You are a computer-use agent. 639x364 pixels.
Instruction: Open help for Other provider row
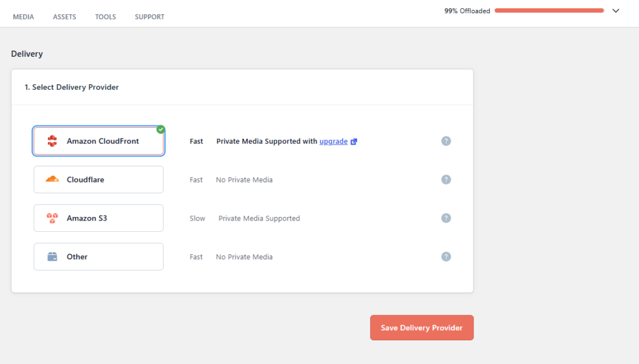coord(446,257)
